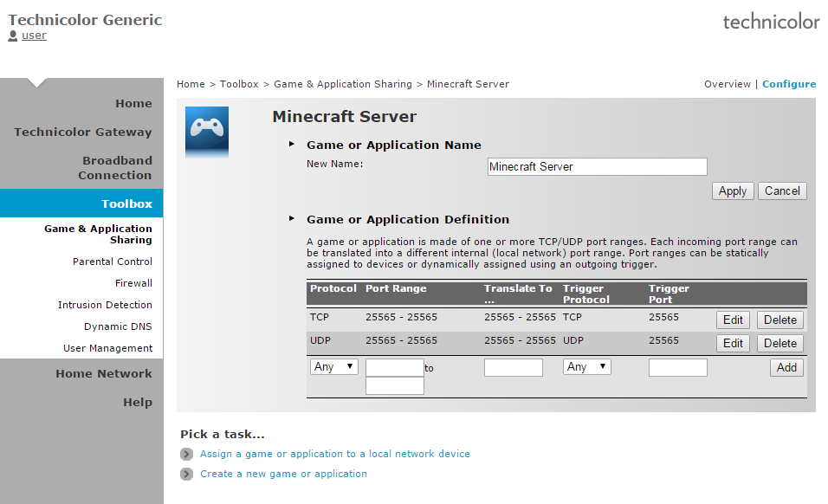Click the arrow icon beside Create a new game
The width and height of the screenshot is (828, 504).
(x=186, y=474)
